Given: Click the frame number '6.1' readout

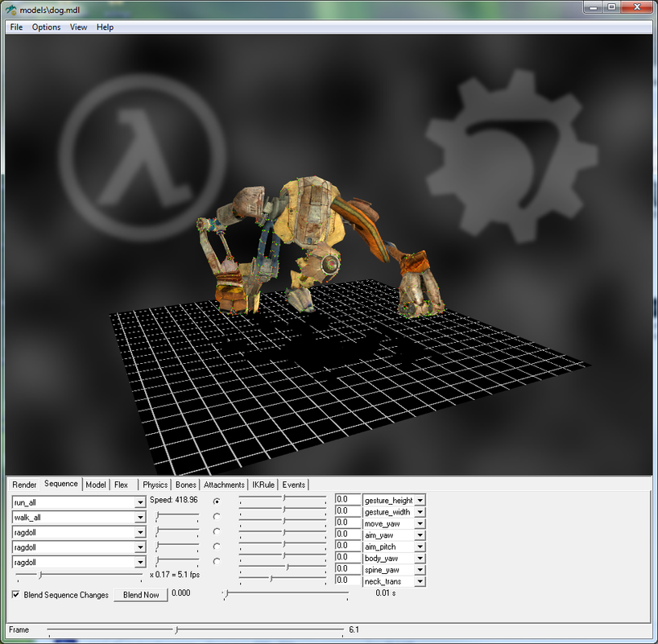Looking at the screenshot, I should pos(354,630).
